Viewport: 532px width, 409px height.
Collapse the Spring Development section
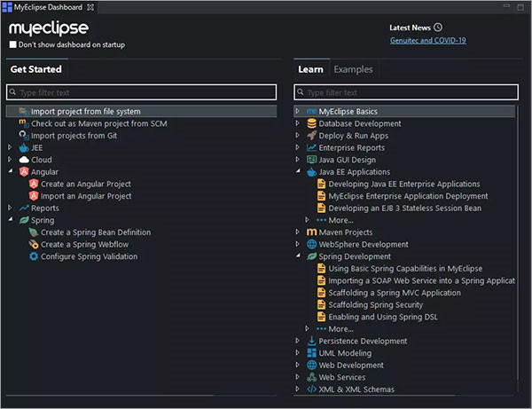tap(298, 256)
